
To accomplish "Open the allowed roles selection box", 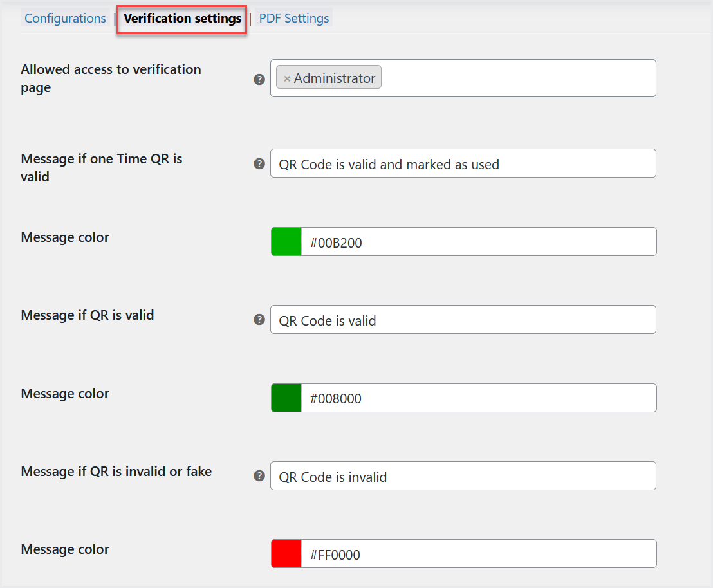I will tap(463, 78).
